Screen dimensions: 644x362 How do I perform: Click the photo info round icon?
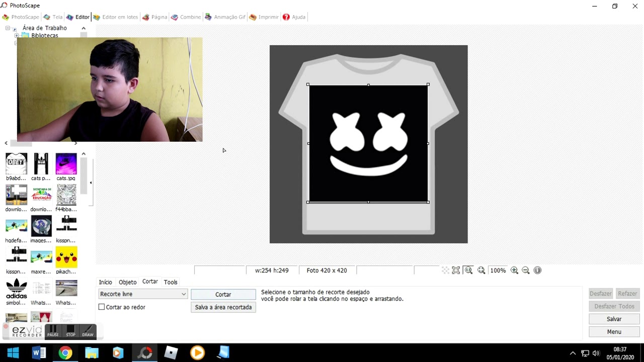coord(537,270)
